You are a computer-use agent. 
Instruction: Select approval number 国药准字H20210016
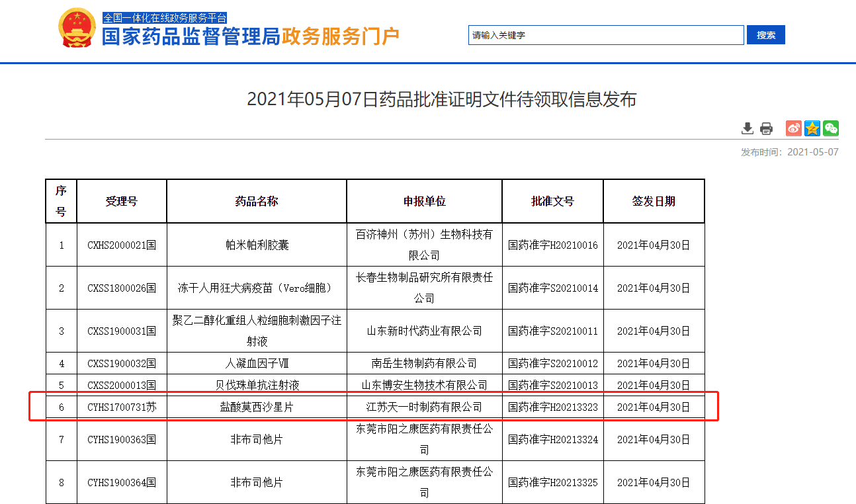pos(553,245)
